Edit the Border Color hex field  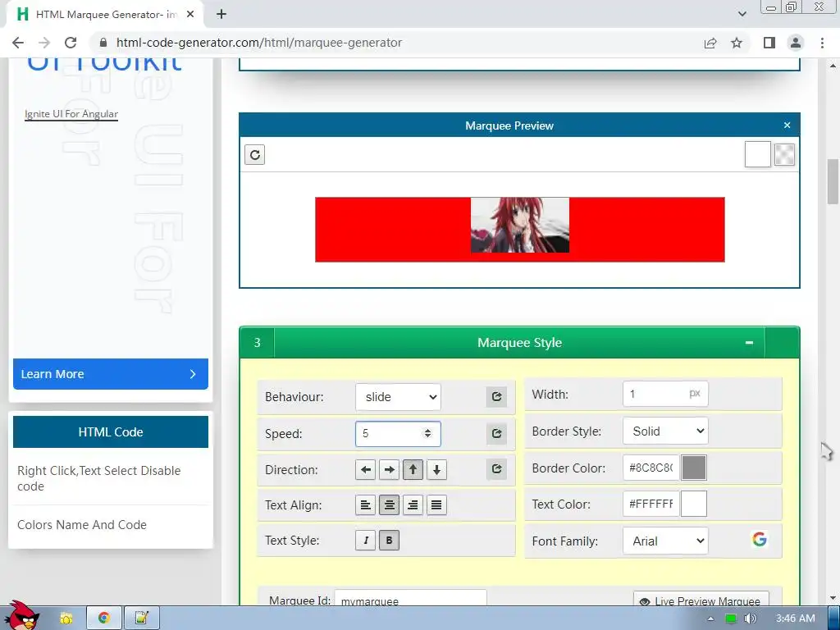pos(651,468)
